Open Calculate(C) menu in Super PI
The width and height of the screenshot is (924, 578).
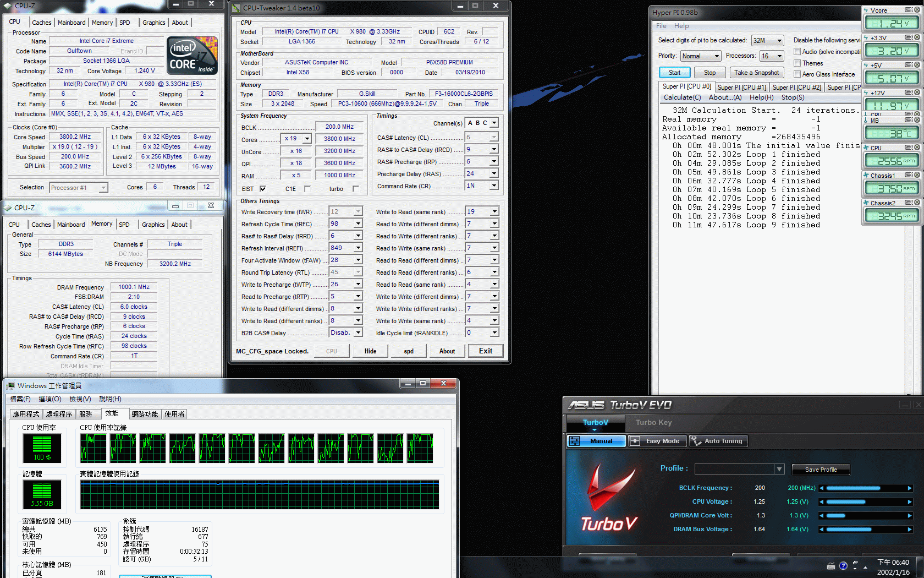[682, 97]
